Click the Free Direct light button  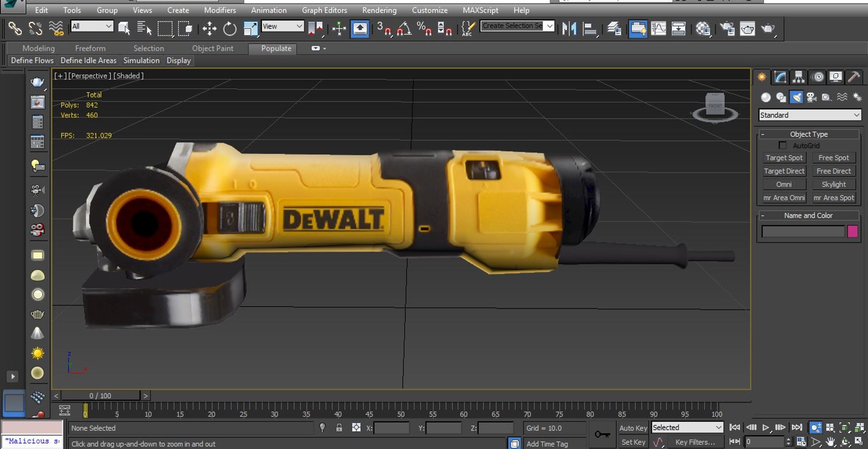pyautogui.click(x=834, y=171)
